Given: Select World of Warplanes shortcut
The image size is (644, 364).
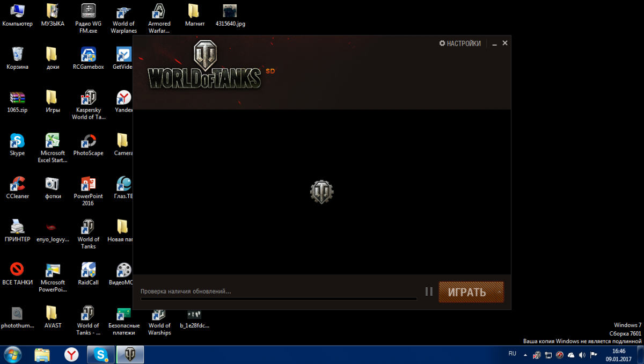Looking at the screenshot, I should 124,18.
